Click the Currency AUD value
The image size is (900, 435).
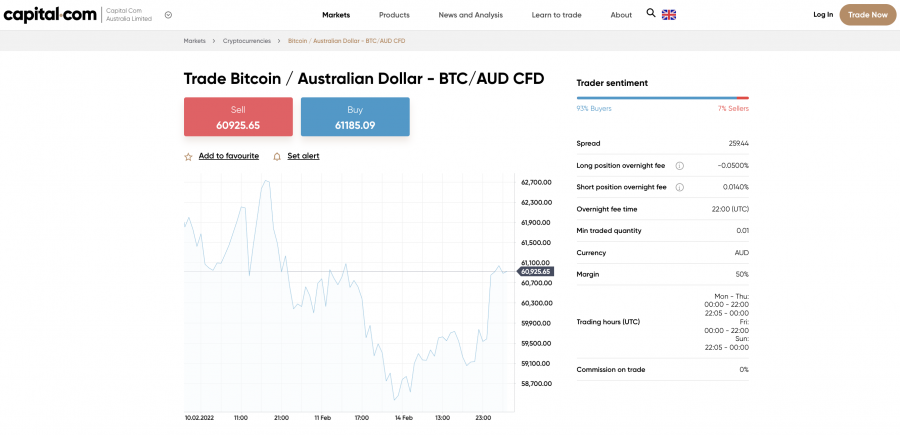click(742, 253)
